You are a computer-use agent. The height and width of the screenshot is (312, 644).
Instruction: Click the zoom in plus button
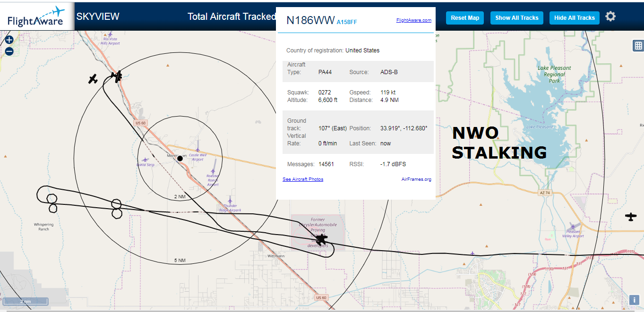9,40
